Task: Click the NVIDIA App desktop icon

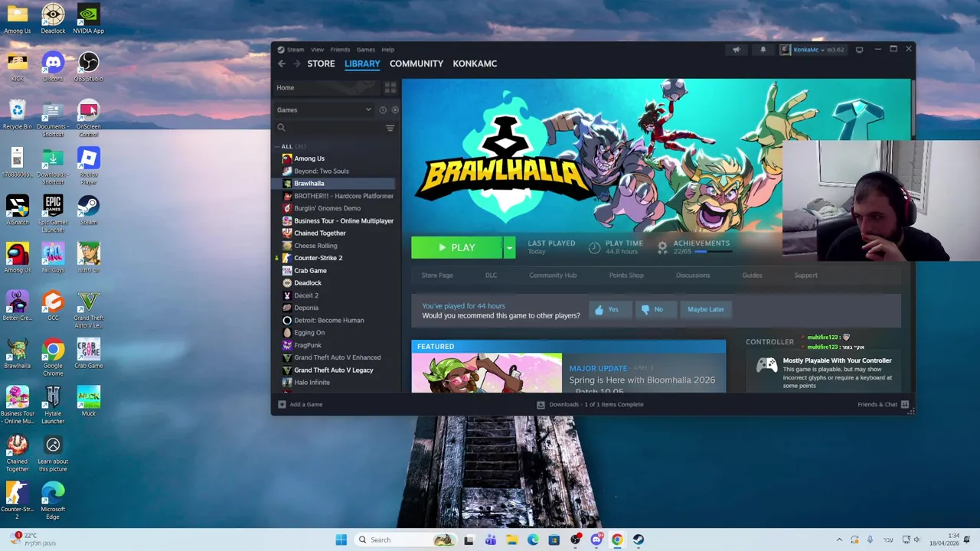Action: [88, 19]
